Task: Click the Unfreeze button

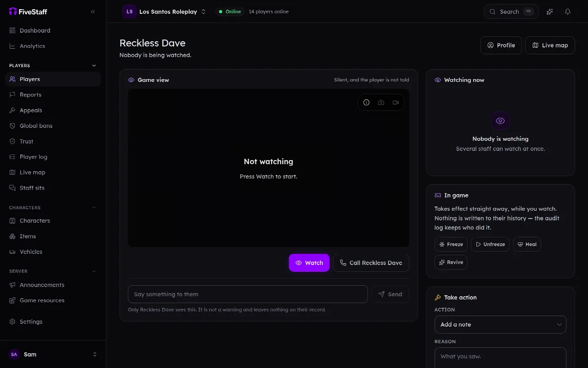Action: [490, 244]
